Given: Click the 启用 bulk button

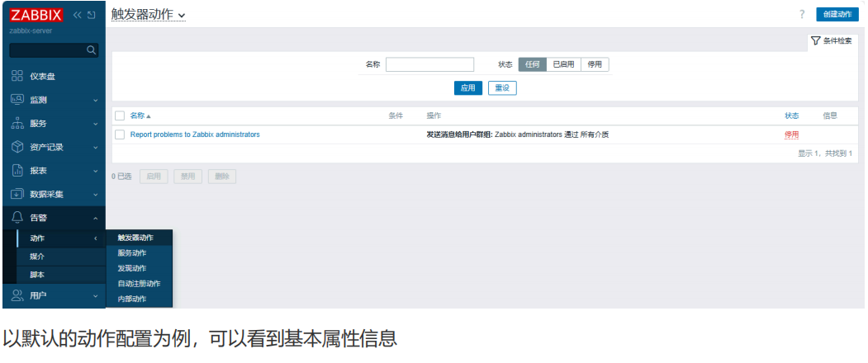Looking at the screenshot, I should click(154, 177).
